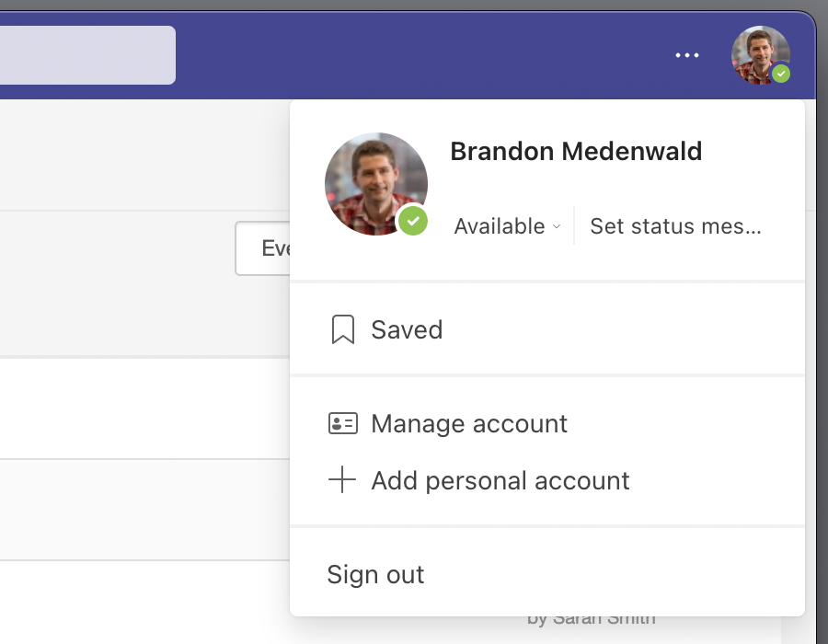Choose Manage account from the menu
The height and width of the screenshot is (644, 828).
[468, 423]
